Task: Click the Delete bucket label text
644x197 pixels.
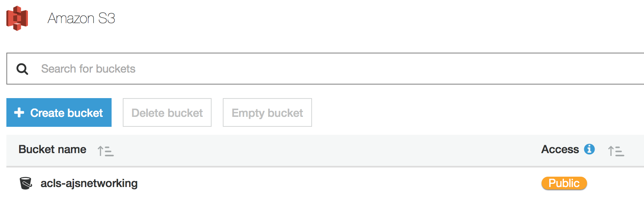Action: [x=167, y=113]
